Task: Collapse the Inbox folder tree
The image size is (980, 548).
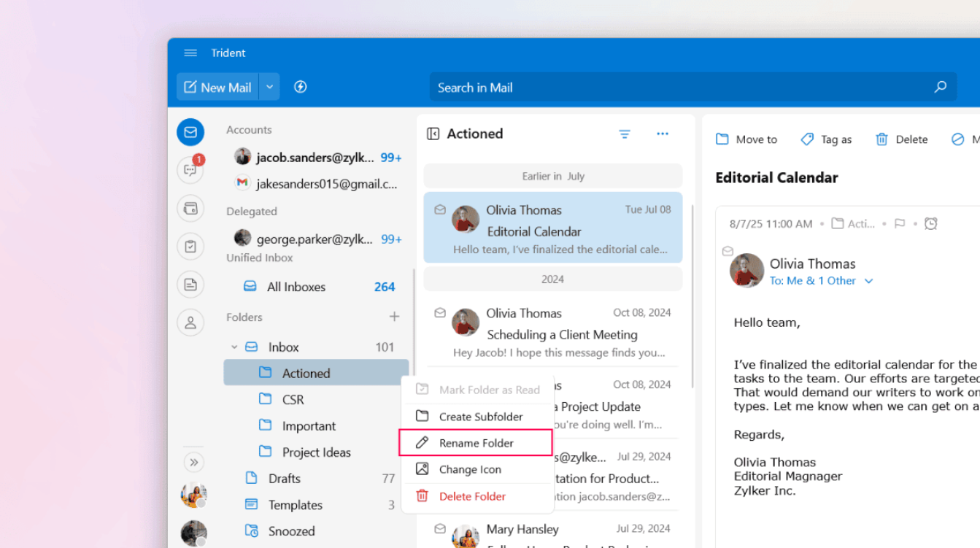Action: (234, 347)
